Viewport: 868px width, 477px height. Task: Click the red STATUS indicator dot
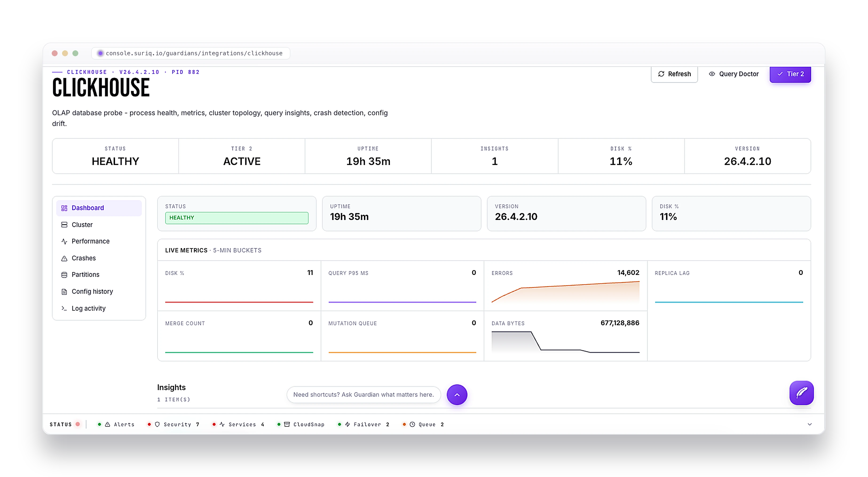tap(78, 424)
